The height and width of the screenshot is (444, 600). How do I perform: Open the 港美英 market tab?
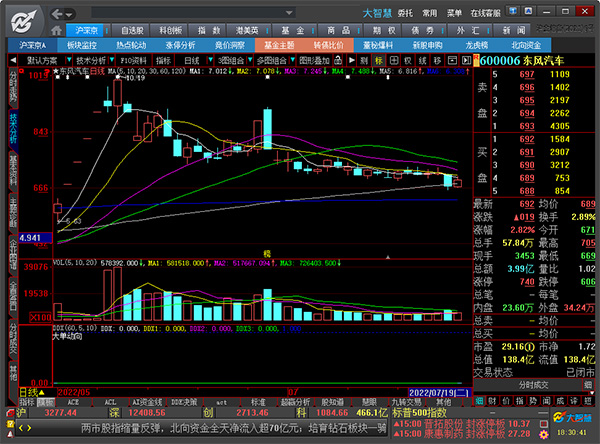click(247, 30)
